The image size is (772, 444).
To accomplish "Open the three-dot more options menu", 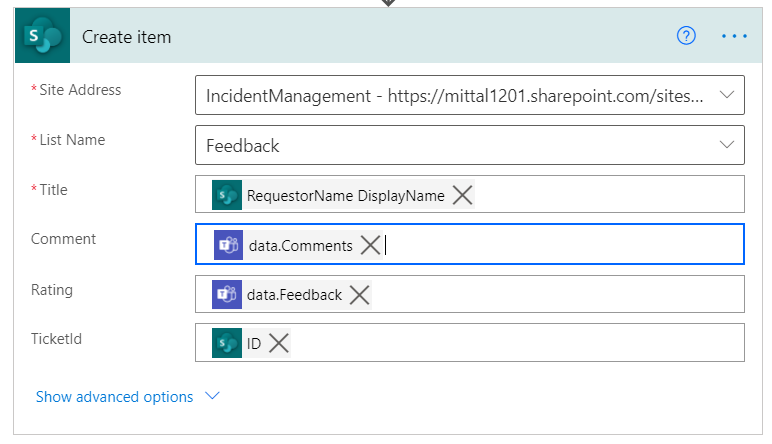I will (734, 36).
